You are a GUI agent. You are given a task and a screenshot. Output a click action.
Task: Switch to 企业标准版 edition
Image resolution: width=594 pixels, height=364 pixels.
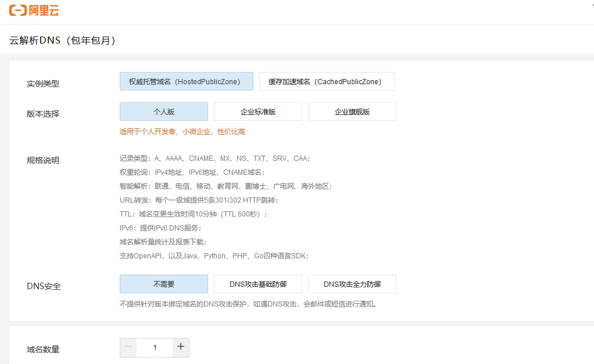pyautogui.click(x=257, y=111)
